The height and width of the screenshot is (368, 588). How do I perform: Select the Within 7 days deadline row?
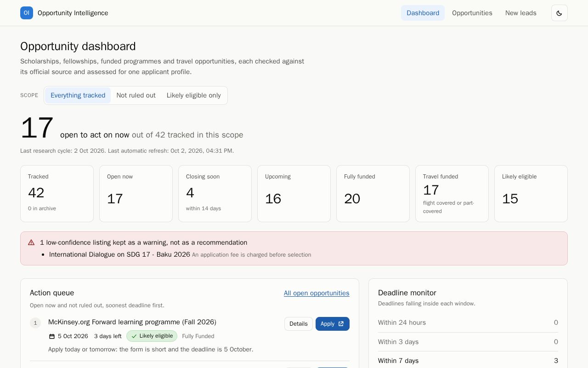pos(468,361)
